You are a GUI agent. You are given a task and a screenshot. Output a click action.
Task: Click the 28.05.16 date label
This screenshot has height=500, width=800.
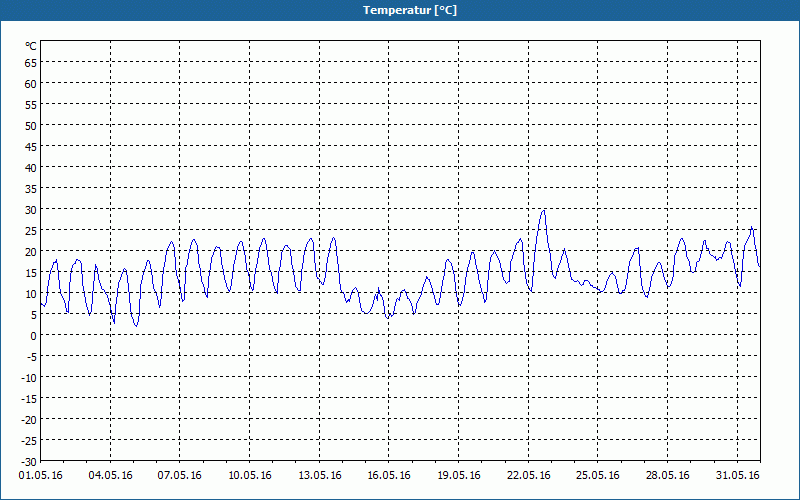click(667, 476)
